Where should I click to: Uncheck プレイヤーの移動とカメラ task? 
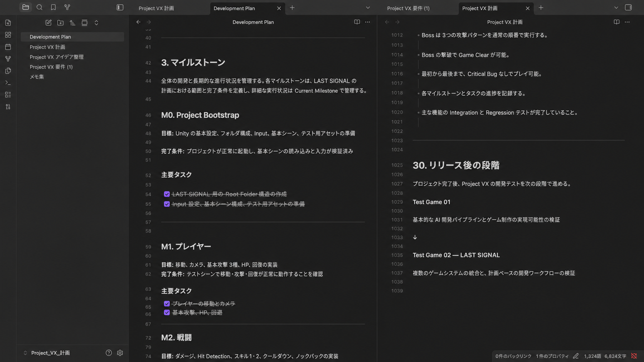pyautogui.click(x=167, y=304)
